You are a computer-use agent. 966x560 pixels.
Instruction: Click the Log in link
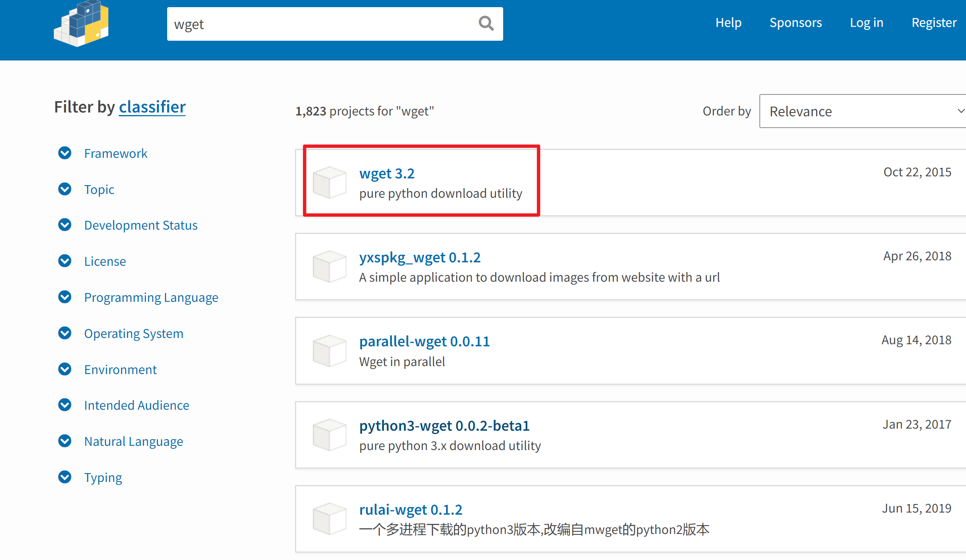coord(866,23)
